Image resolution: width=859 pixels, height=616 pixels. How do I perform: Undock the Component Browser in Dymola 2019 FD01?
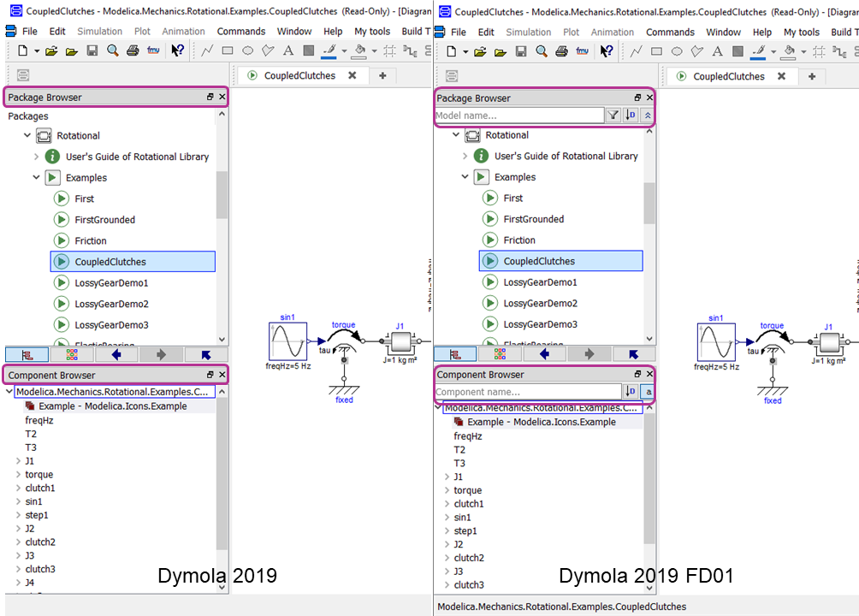pos(637,374)
